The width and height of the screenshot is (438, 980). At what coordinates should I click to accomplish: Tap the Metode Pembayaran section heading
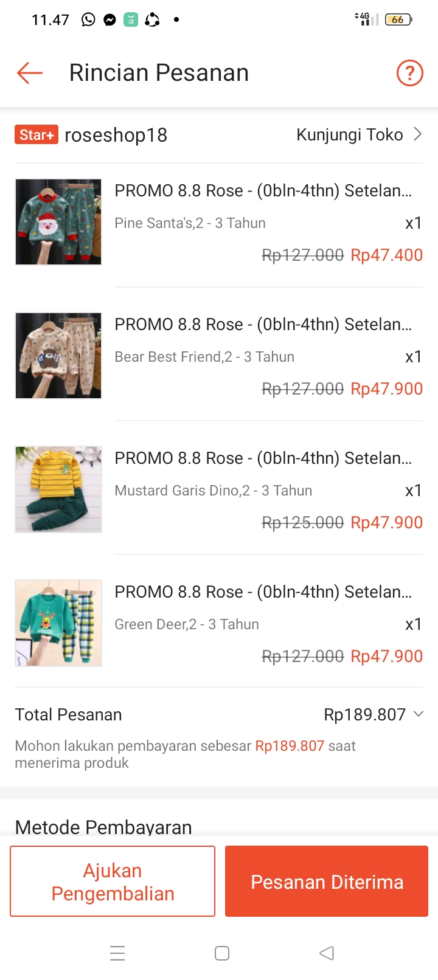coord(103,827)
